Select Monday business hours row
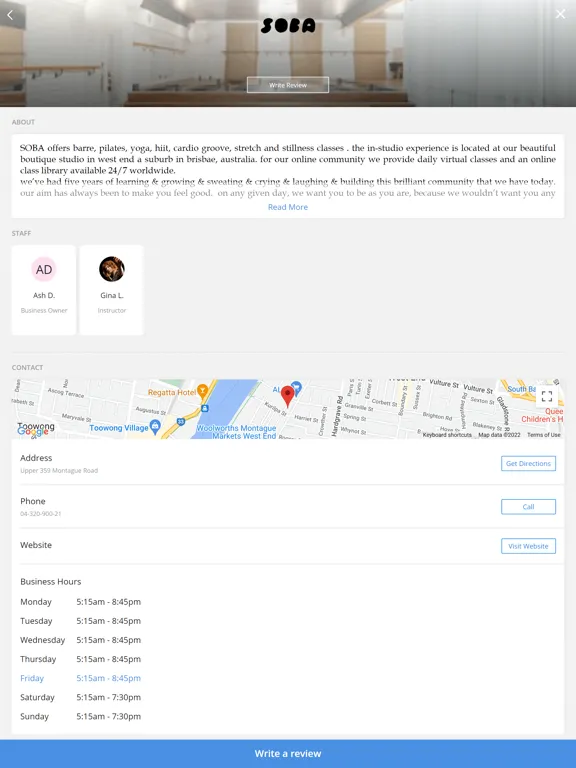The height and width of the screenshot is (768, 576). (x=80, y=602)
